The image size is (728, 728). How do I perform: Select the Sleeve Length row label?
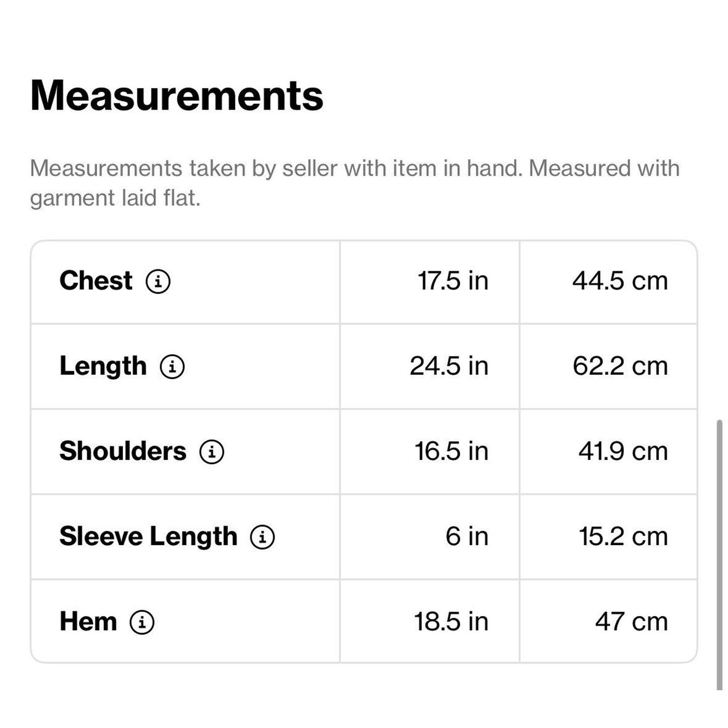148,536
